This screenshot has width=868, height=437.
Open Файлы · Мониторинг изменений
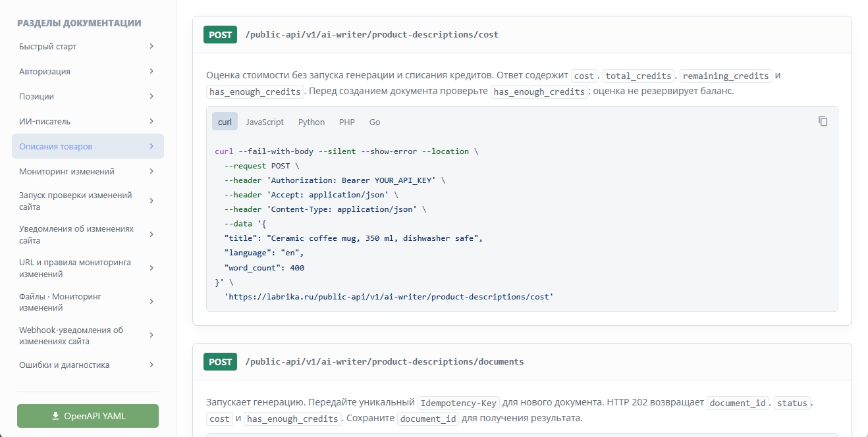[88, 301]
